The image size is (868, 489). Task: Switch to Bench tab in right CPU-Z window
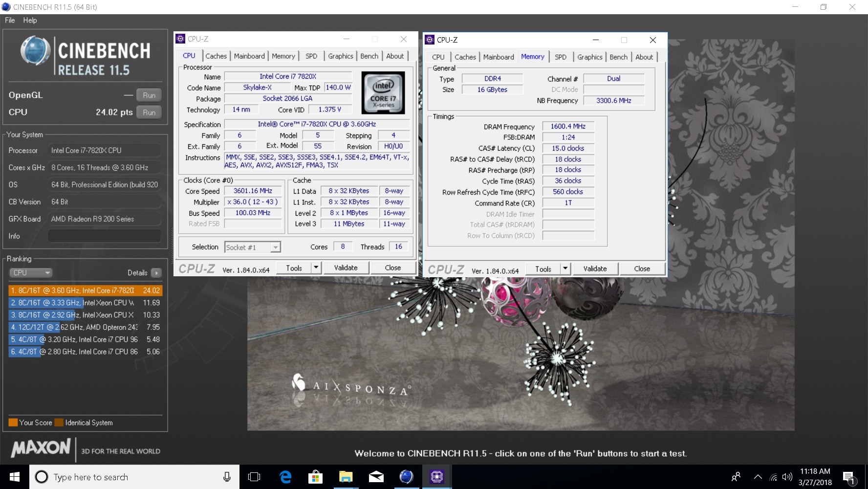(x=619, y=57)
